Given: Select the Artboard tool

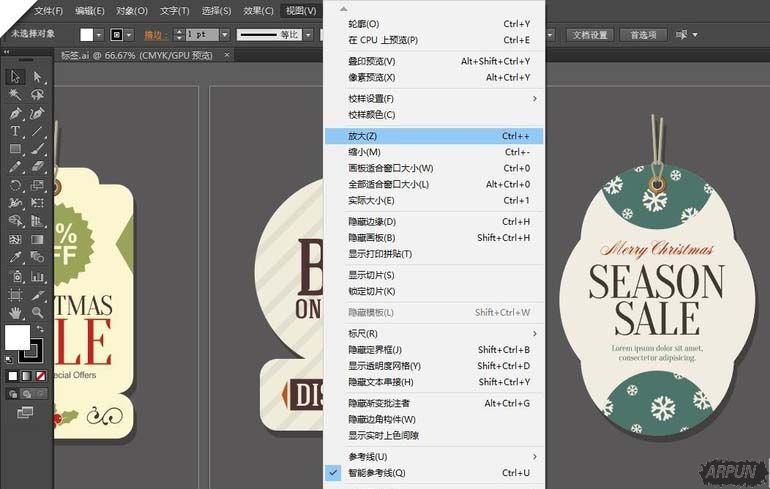Looking at the screenshot, I should tap(15, 294).
